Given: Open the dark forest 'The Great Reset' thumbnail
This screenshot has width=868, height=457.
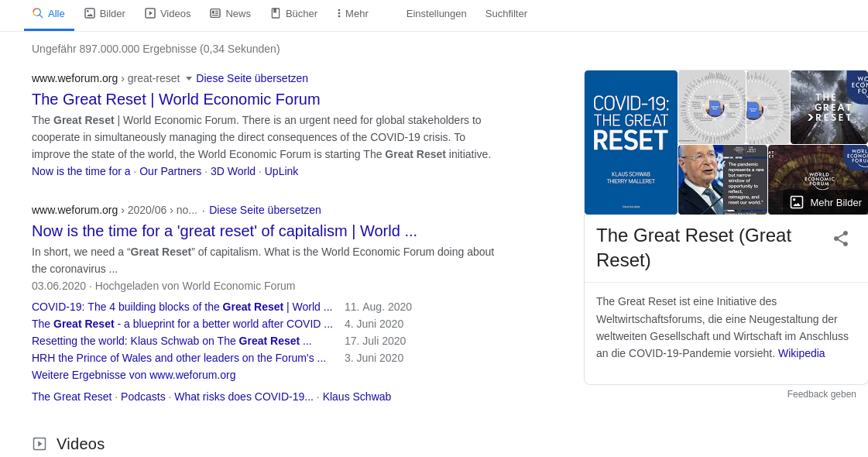Looking at the screenshot, I should (829, 107).
